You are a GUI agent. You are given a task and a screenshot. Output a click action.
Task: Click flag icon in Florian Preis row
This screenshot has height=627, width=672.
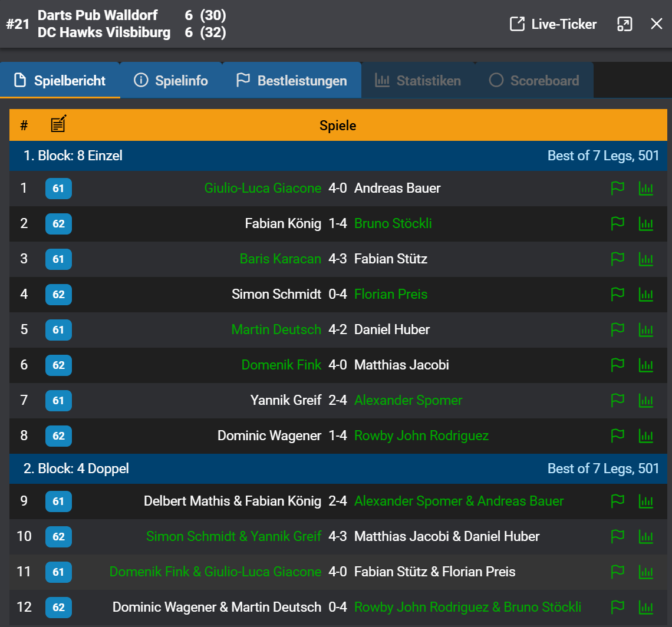(x=617, y=295)
